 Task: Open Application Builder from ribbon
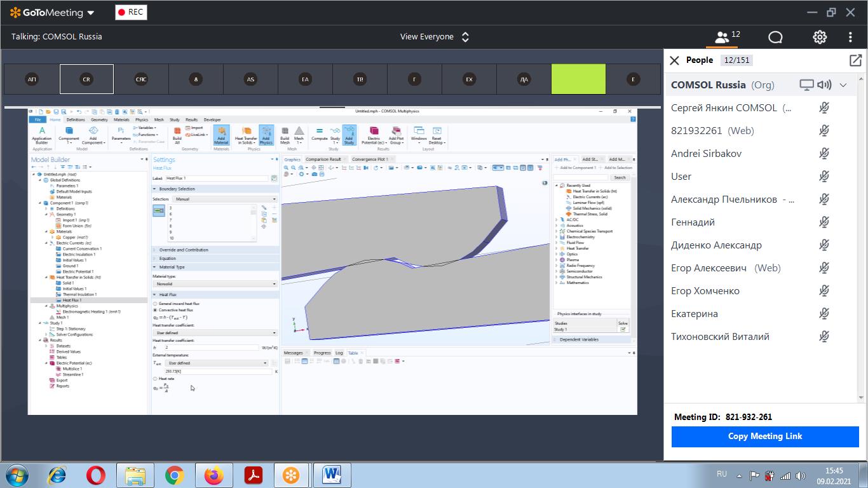[42, 135]
